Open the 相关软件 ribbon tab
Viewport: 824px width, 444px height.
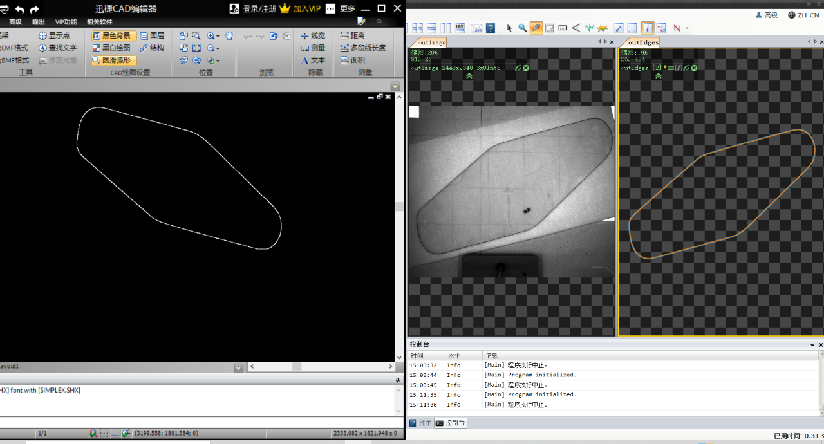100,22
